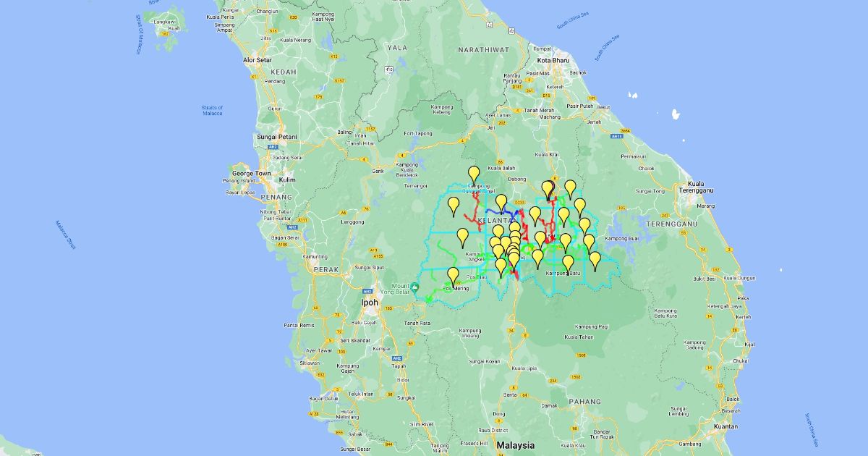
Task: Select the yellow pin directly above Kampong Batu
Action: pos(568,263)
